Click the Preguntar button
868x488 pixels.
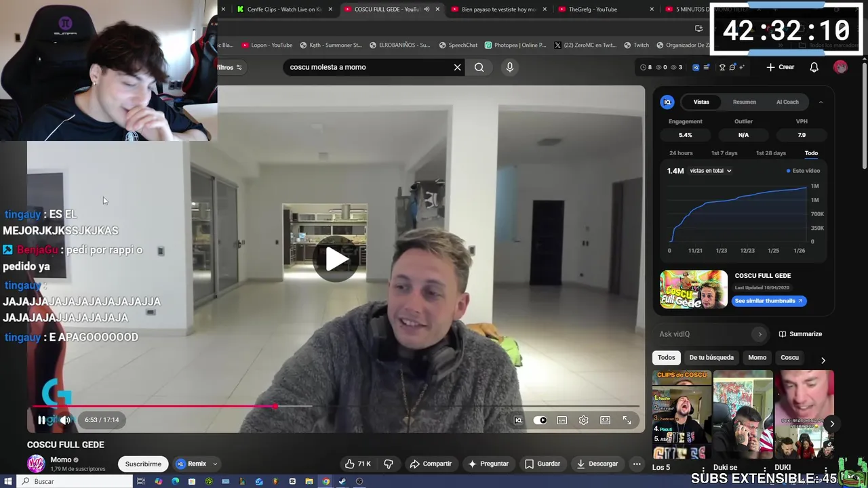[488, 464]
